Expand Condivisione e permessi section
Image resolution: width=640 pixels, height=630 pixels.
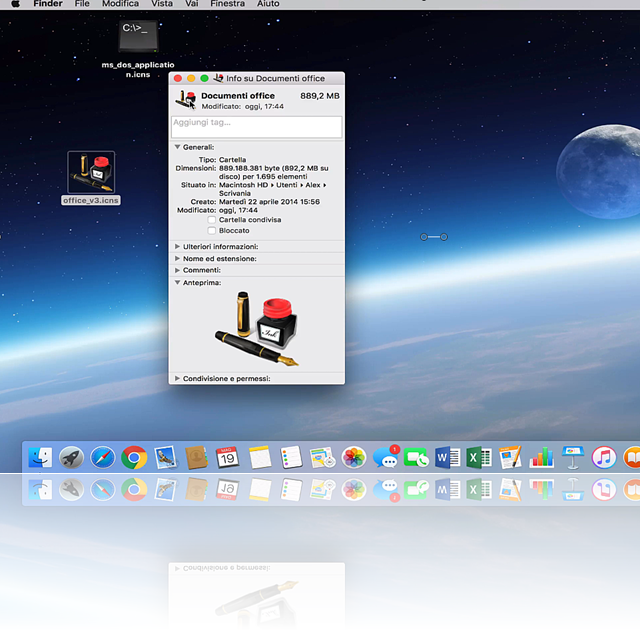[178, 378]
